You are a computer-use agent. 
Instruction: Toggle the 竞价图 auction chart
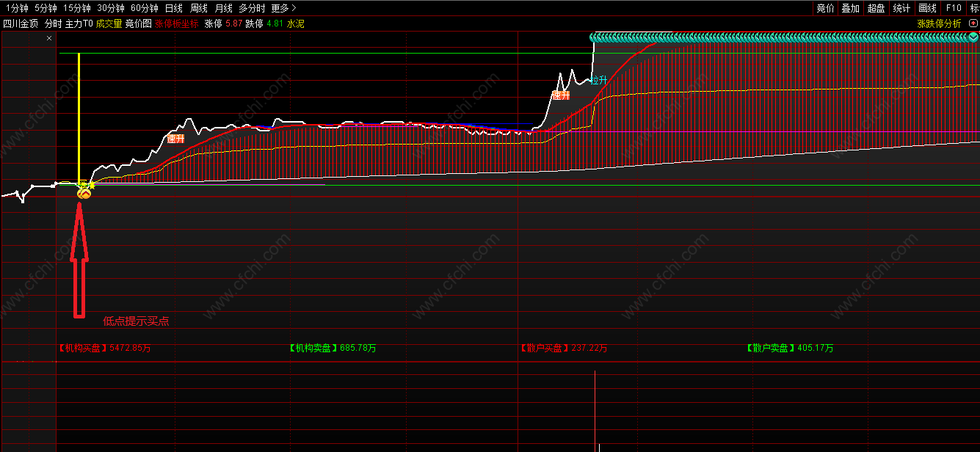pos(138,23)
